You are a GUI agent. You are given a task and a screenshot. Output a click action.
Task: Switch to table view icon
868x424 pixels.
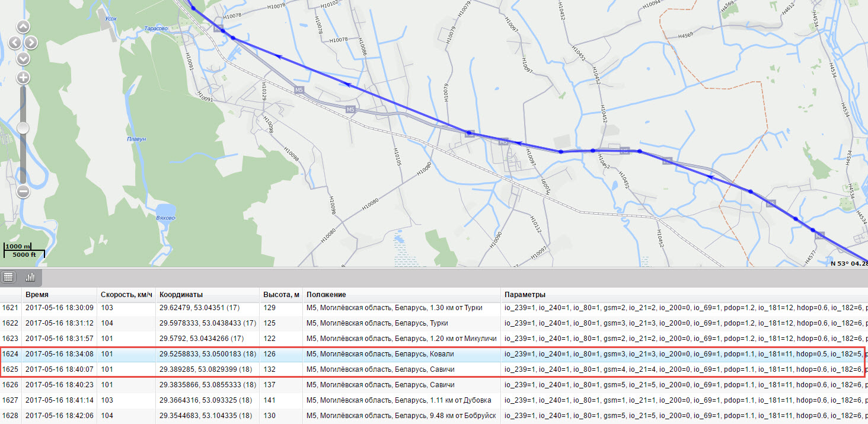click(x=8, y=277)
